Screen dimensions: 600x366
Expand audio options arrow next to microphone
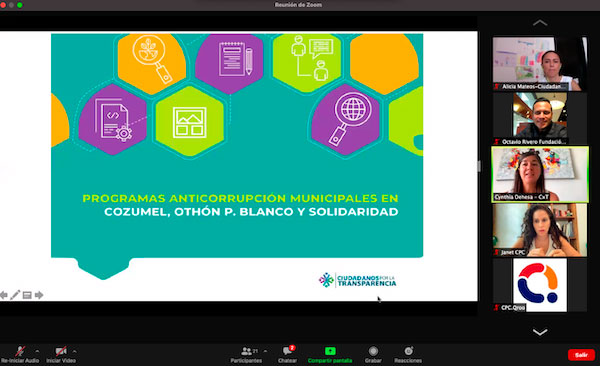[x=37, y=351]
